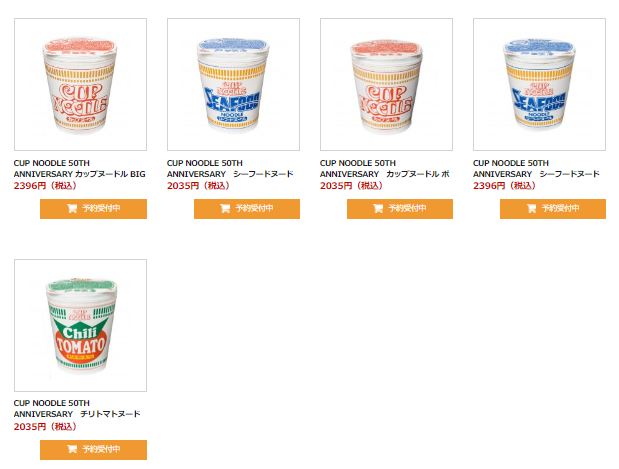This screenshot has height=469, width=619.
Task: Open title link チリトマトヌード
Action: pos(77,409)
